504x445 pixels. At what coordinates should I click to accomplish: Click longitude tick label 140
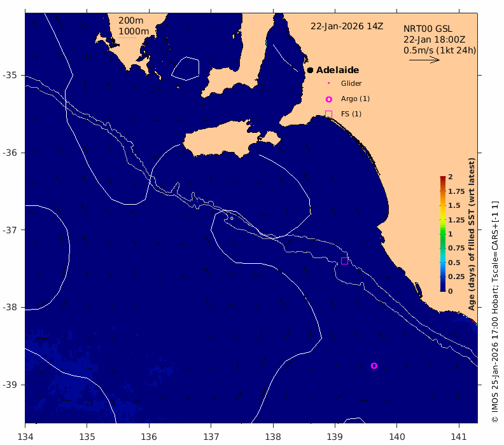click(x=397, y=437)
